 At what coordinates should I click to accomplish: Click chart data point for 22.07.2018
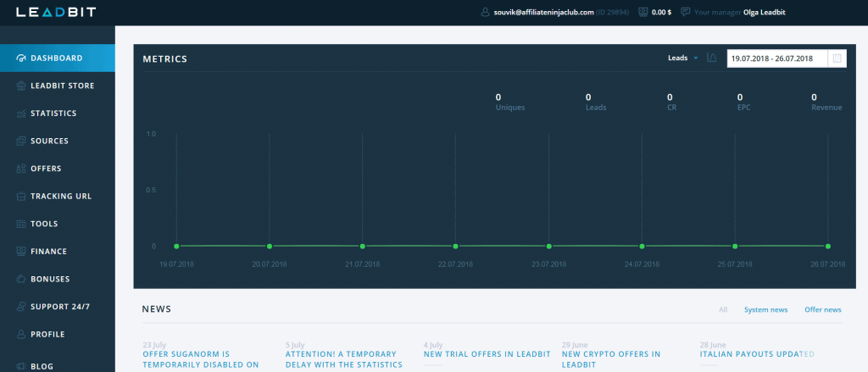(x=455, y=247)
